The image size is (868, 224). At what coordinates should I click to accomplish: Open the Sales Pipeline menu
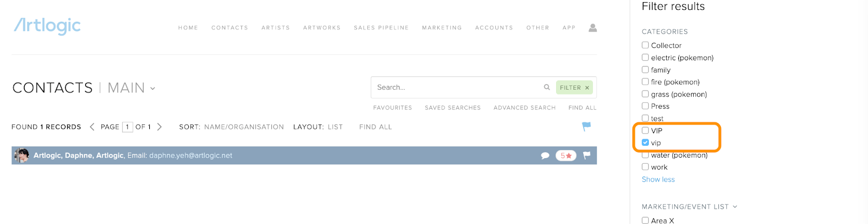coord(381,28)
